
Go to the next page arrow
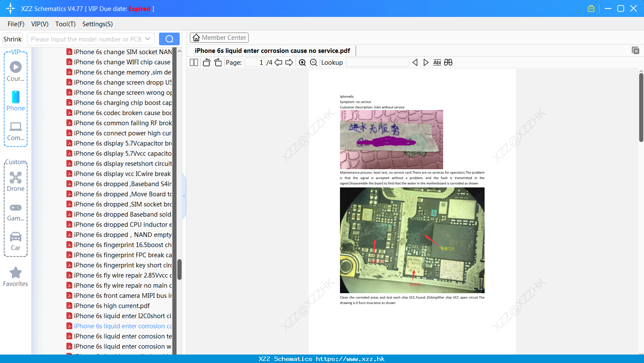coord(289,63)
